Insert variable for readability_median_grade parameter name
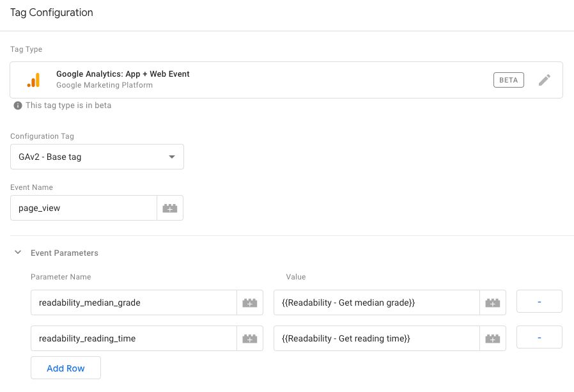The width and height of the screenshot is (574, 392). click(x=250, y=302)
